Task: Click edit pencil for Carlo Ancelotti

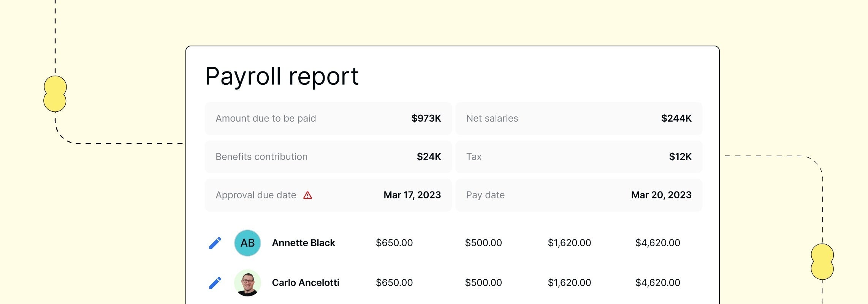Action: (x=215, y=283)
